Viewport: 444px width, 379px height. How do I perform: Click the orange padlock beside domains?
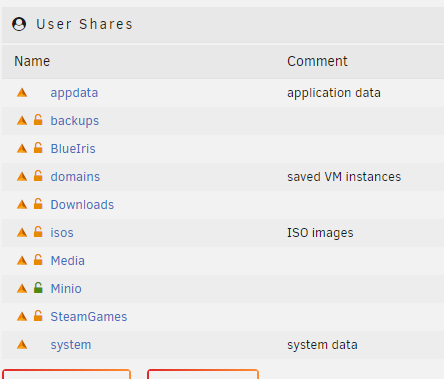click(x=38, y=176)
